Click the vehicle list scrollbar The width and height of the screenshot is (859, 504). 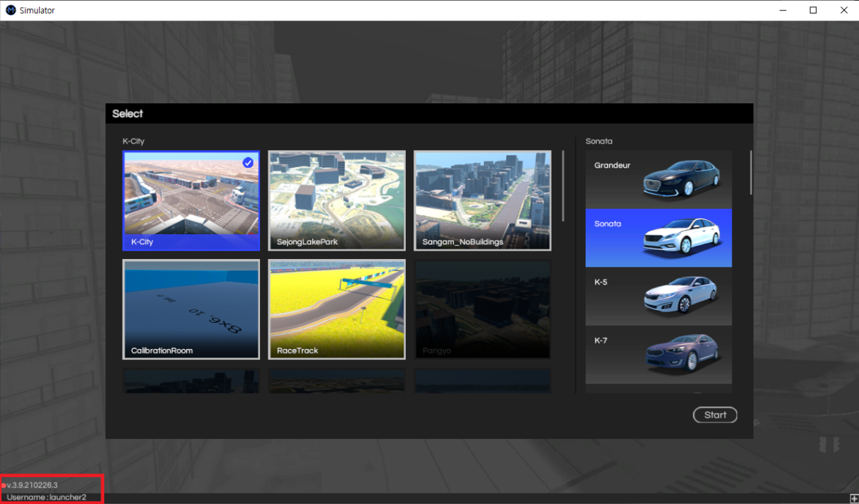tap(751, 172)
